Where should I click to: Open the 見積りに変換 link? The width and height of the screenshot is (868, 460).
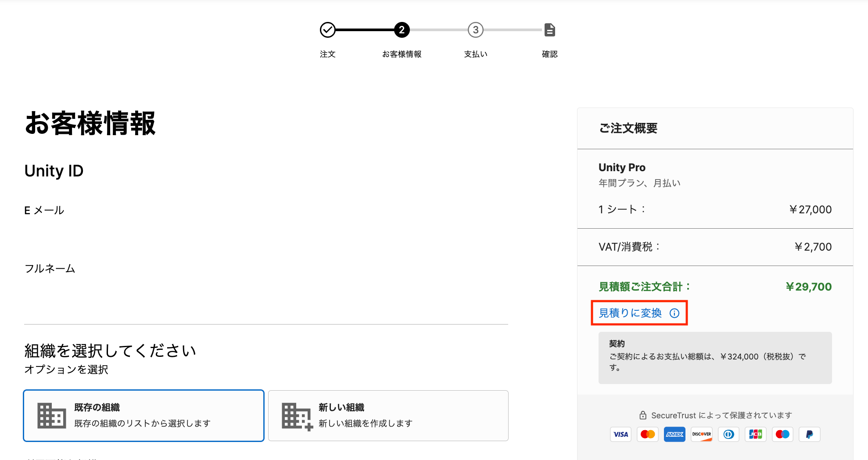(x=630, y=313)
